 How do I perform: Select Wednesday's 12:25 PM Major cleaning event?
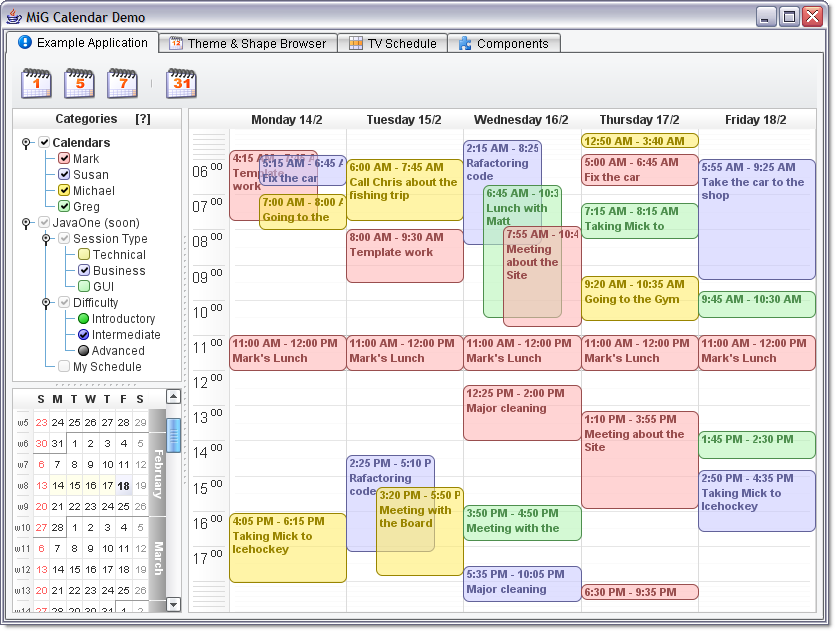[522, 413]
